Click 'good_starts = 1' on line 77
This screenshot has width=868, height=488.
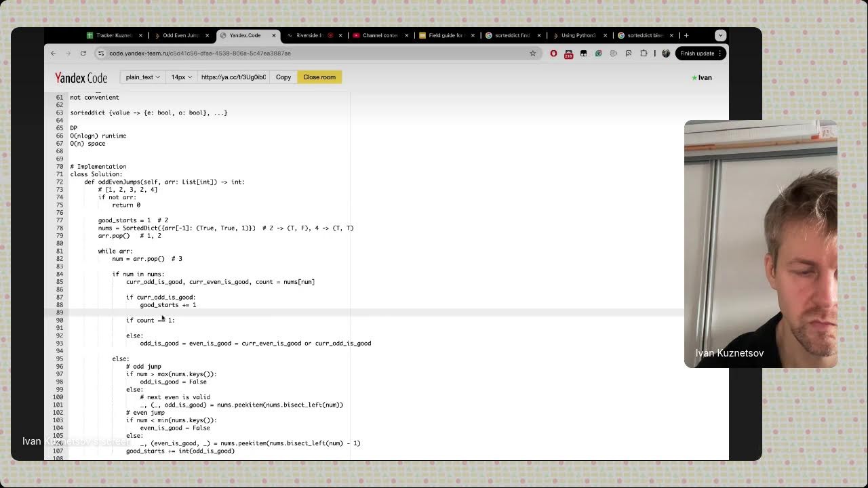[x=125, y=220]
